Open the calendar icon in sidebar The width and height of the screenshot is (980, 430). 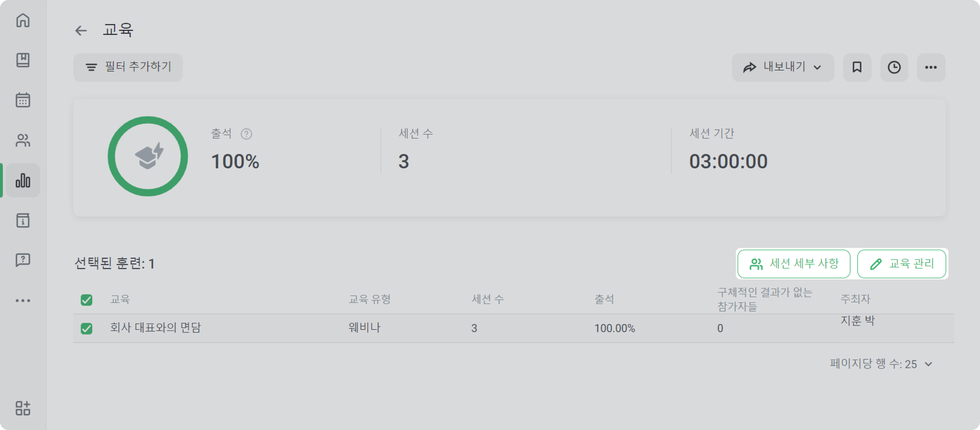click(23, 100)
